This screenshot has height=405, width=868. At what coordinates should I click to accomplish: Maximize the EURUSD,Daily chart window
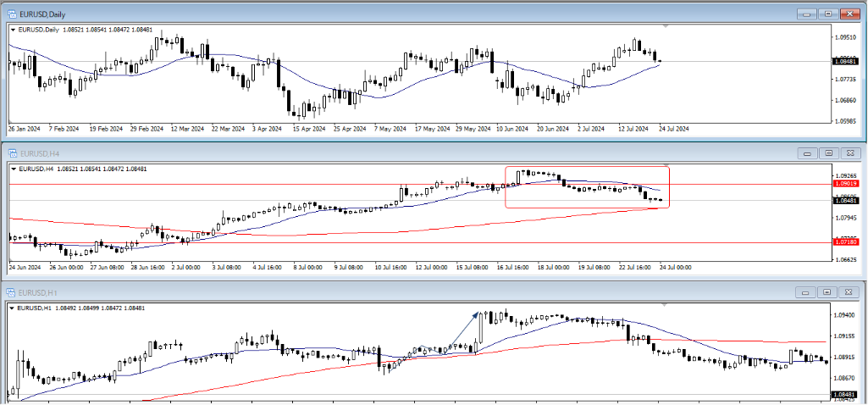(x=828, y=14)
